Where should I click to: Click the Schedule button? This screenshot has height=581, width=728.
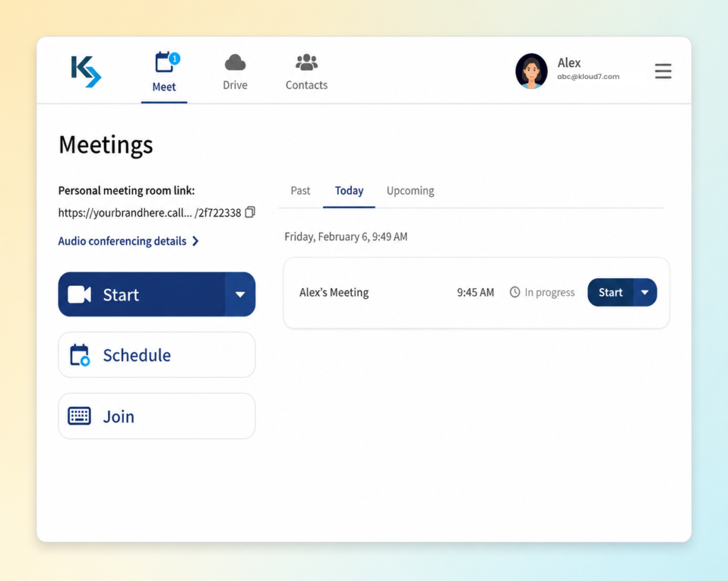point(157,355)
